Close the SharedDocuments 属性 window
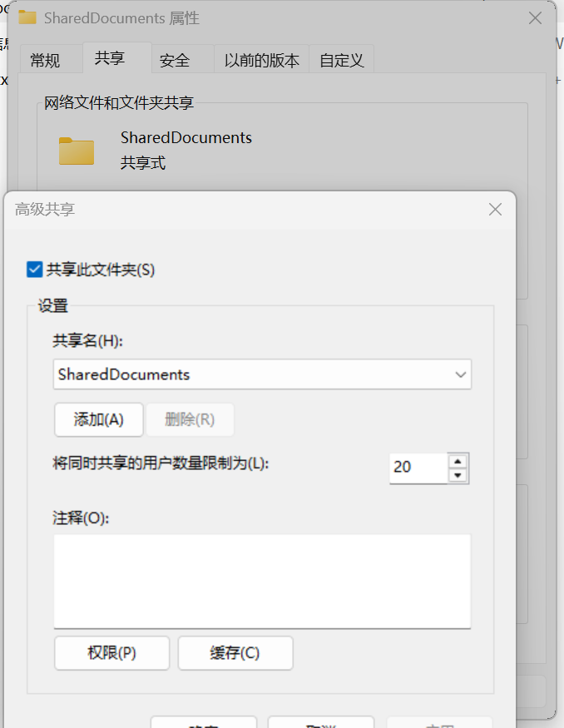Viewport: 564px width, 728px height. tap(536, 18)
